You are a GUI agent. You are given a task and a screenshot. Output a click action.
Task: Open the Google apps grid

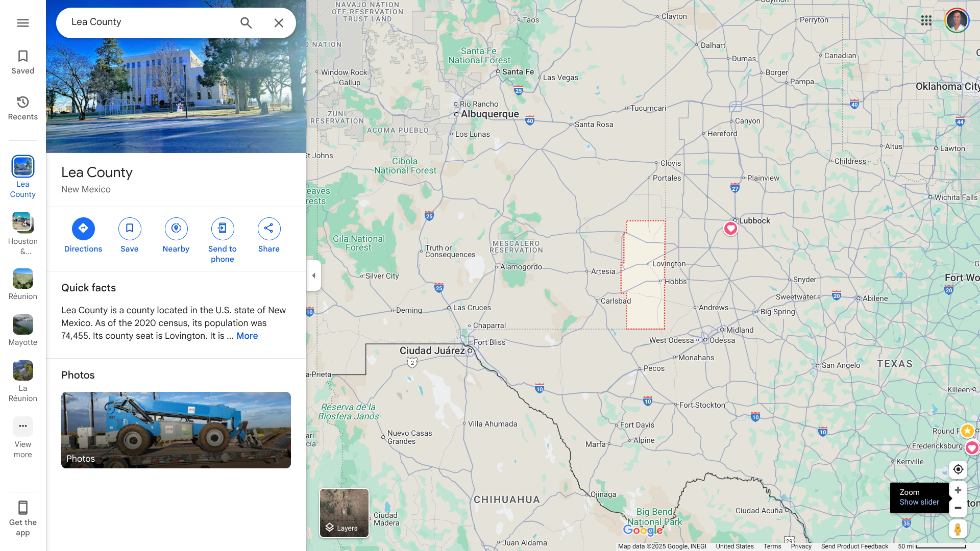tap(926, 20)
